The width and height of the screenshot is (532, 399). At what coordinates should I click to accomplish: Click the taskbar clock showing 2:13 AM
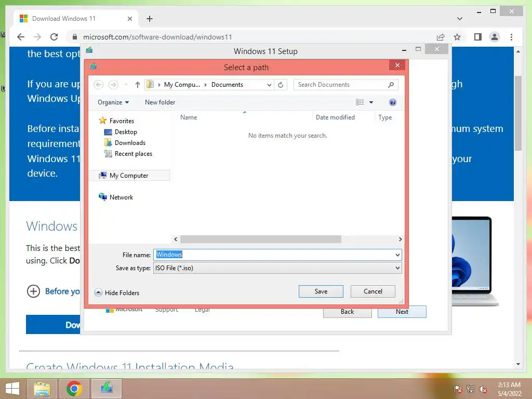509,389
